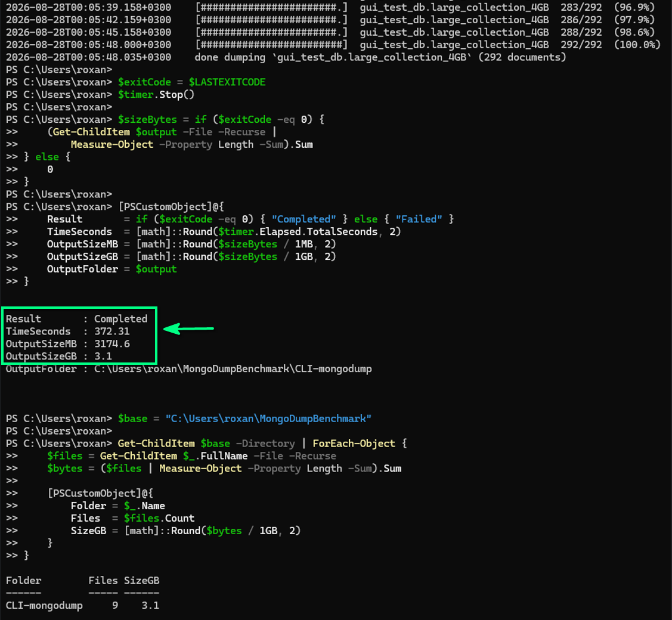
Task: Click CLI-mongodump in the table row
Action: (44, 606)
